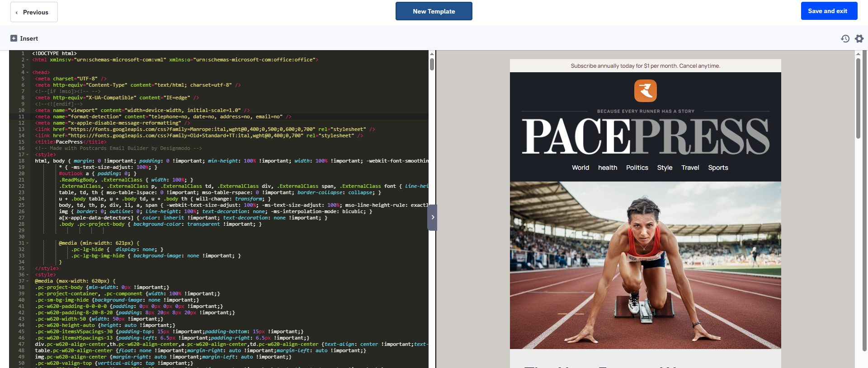The image size is (868, 368).
Task: Click the Manrope font link line
Action: point(205,129)
